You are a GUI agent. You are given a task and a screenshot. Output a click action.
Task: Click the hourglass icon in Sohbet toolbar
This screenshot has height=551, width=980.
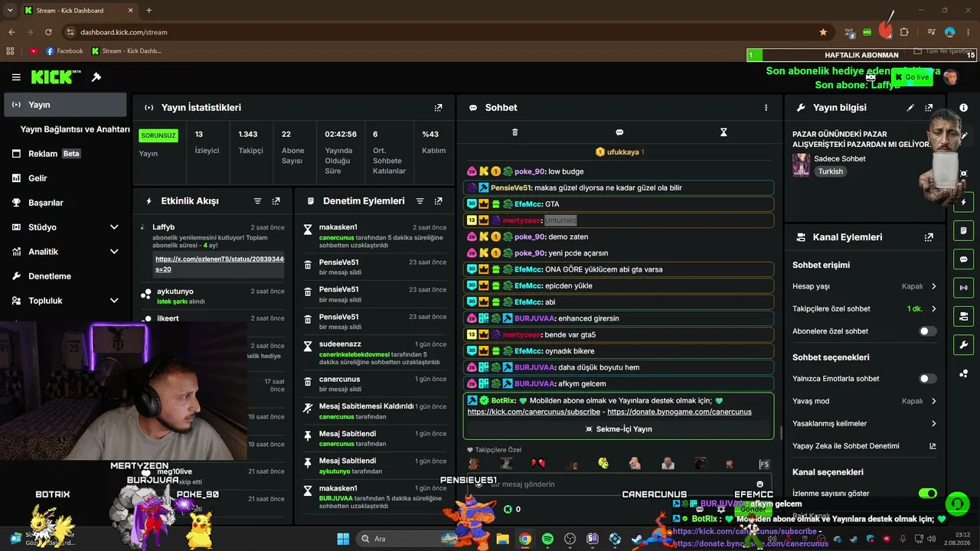coord(724,132)
